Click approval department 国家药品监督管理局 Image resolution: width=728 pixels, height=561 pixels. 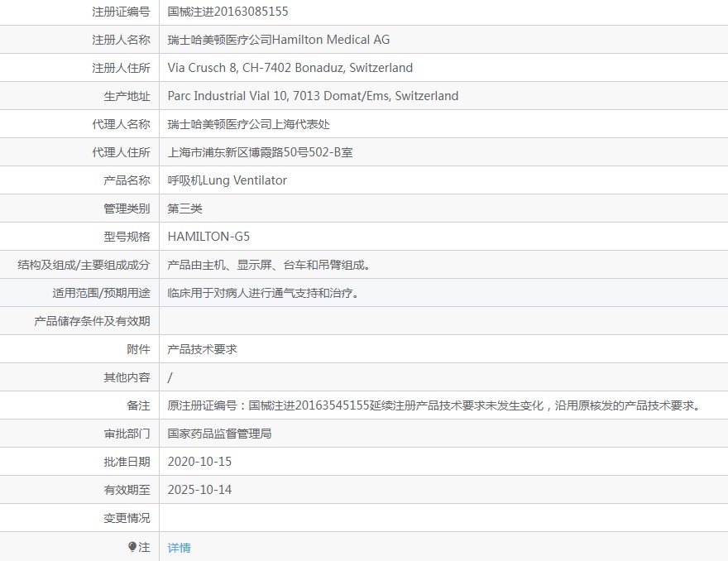coord(219,434)
